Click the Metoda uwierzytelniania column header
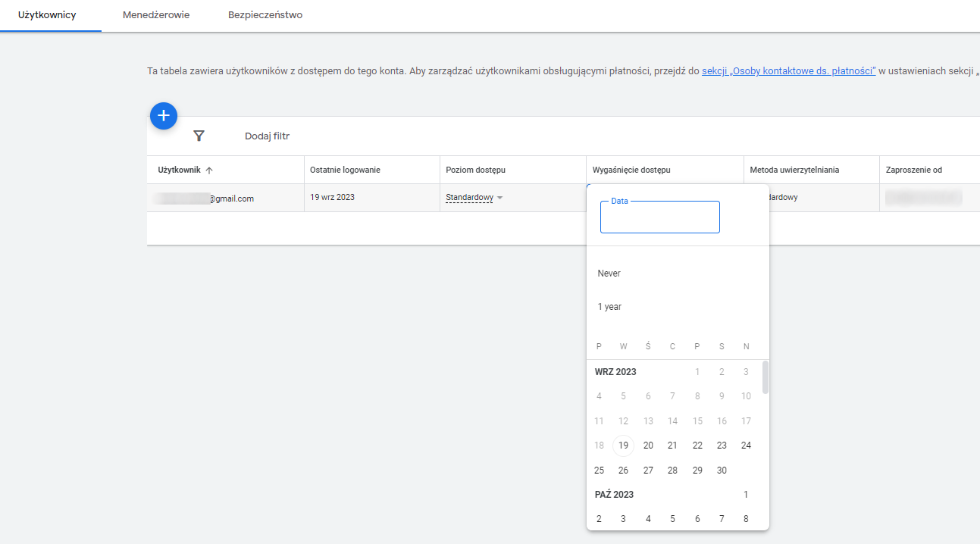The image size is (980, 544). 798,169
